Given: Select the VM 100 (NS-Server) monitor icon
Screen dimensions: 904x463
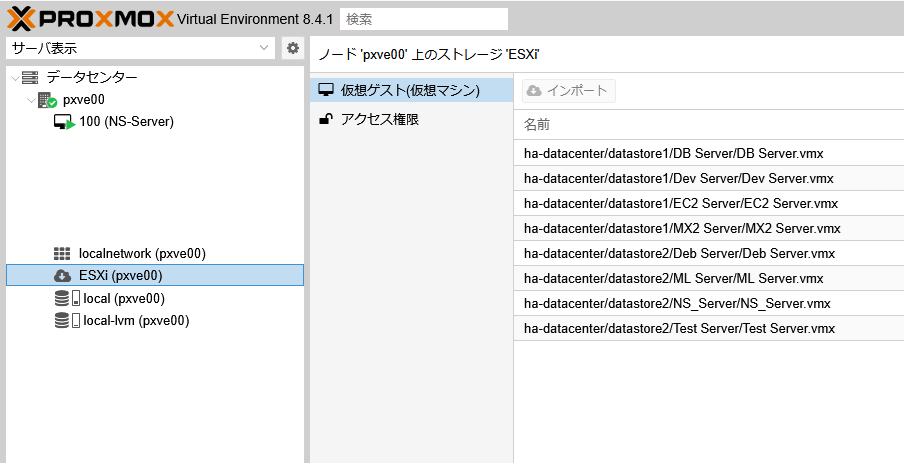Looking at the screenshot, I should click(x=65, y=122).
